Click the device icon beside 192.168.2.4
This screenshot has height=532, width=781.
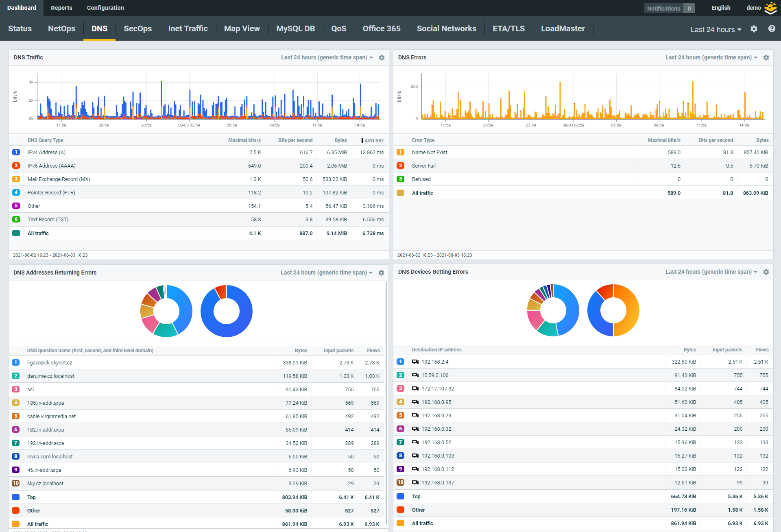415,362
